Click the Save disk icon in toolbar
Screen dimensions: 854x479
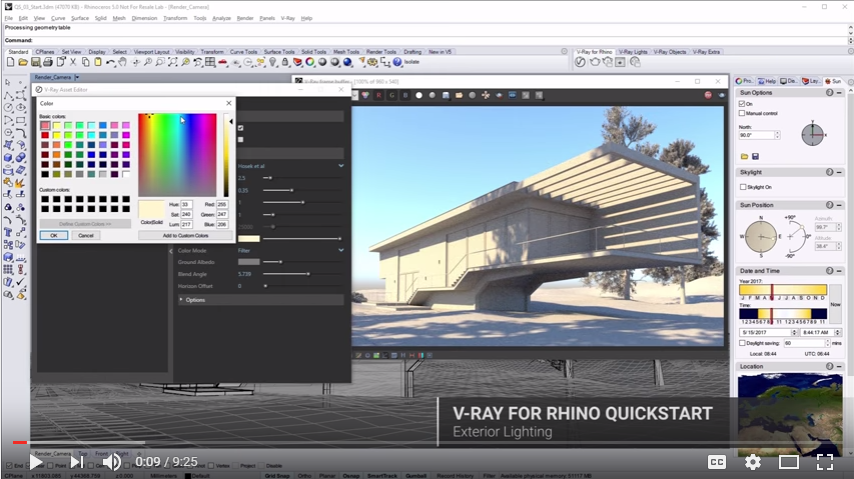click(x=35, y=62)
